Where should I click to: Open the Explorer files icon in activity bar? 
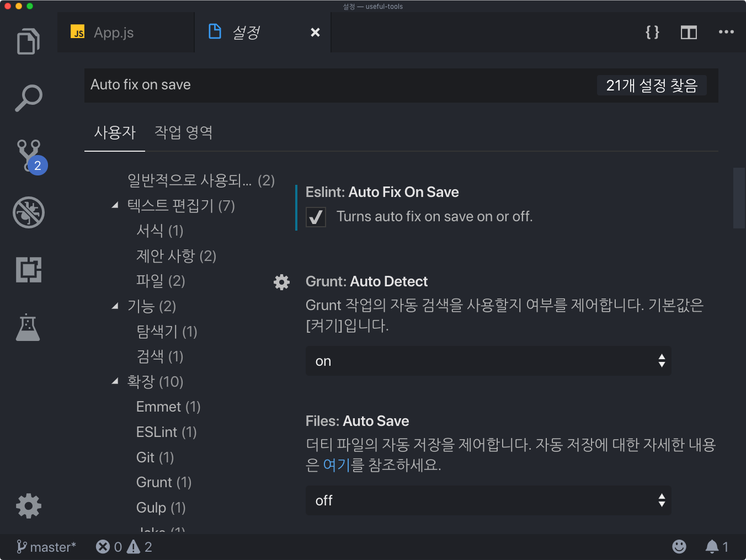(x=28, y=41)
